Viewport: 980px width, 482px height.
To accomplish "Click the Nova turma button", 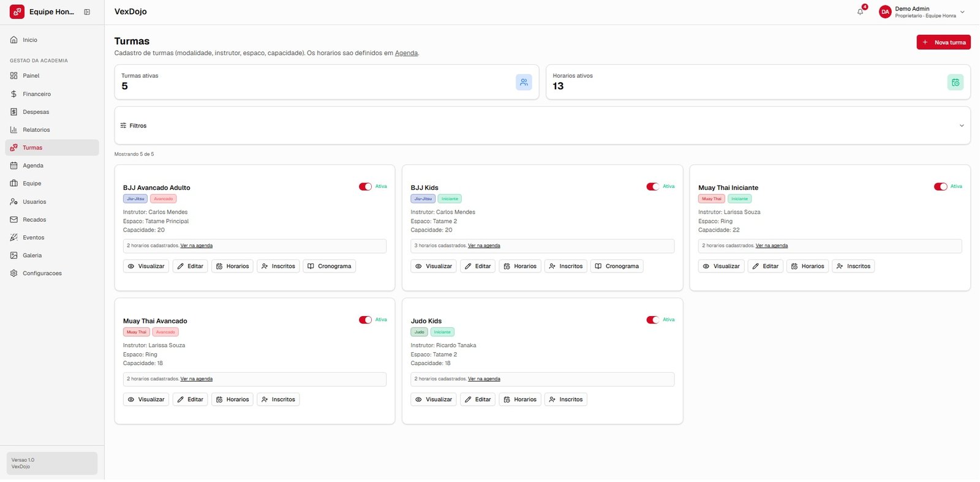I will point(943,42).
